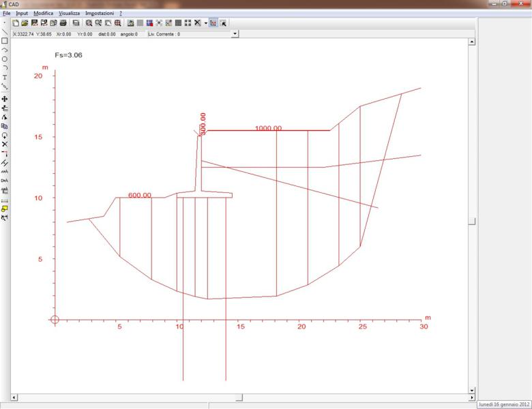Select the DAA text edit tool
Viewport: 532px width, 409px height.
(4, 181)
